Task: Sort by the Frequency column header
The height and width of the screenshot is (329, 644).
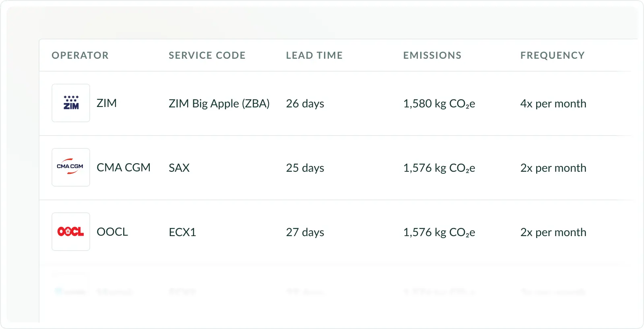Action: pyautogui.click(x=552, y=56)
